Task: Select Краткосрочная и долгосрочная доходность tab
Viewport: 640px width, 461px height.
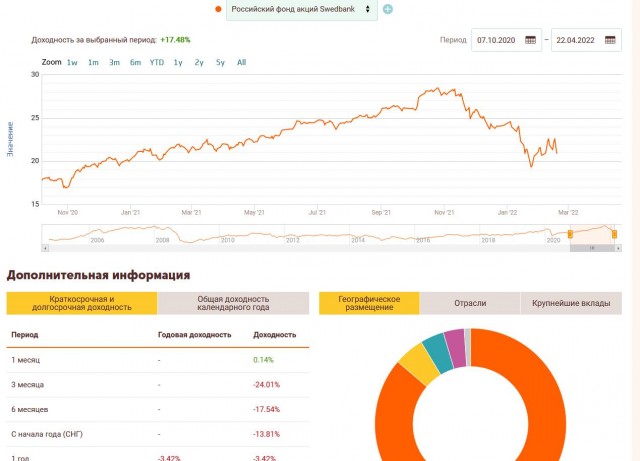Action: pyautogui.click(x=82, y=303)
